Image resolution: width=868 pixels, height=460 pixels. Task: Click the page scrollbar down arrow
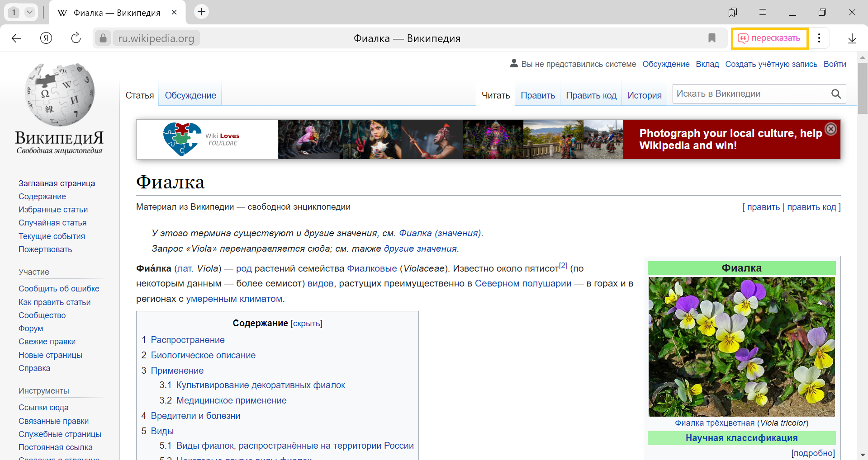863,455
